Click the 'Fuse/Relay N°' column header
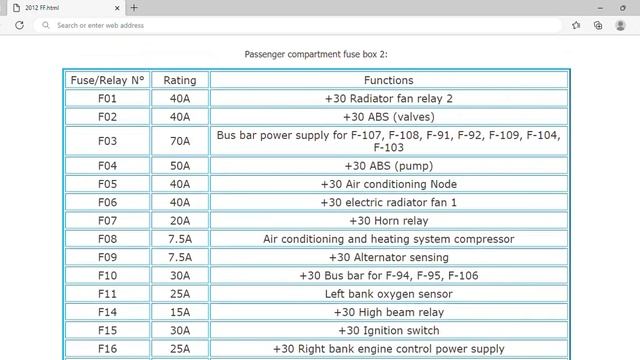Image resolution: width=640 pixels, height=360 pixels. pyautogui.click(x=107, y=80)
